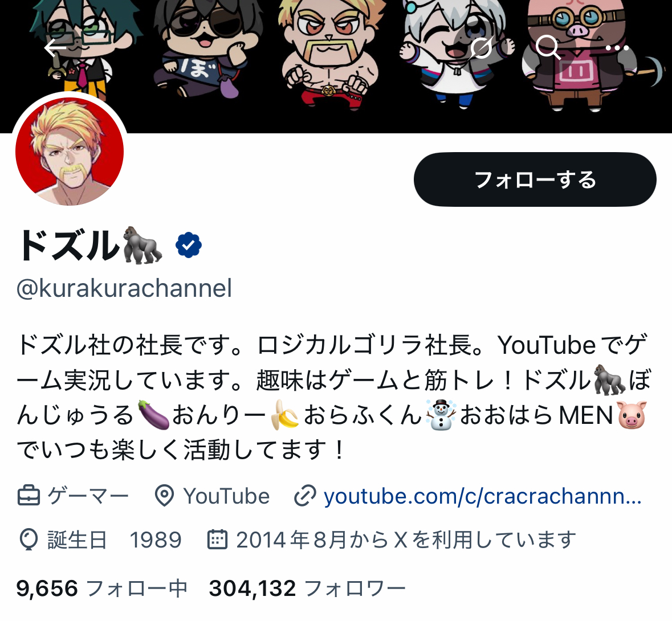Viewport: 672px width, 621px height.
Task: View the 9,656 フォロー中 list
Action: [x=102, y=589]
